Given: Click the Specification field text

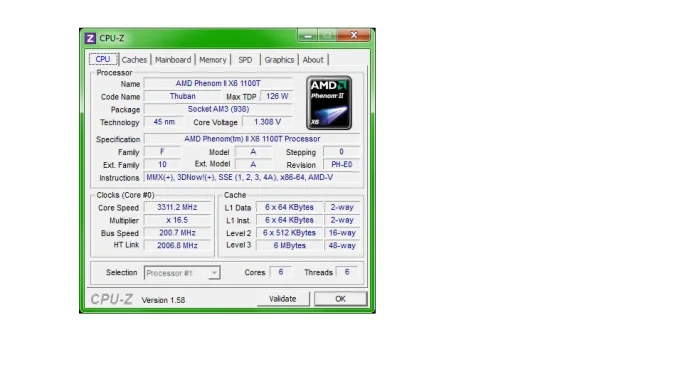Looking at the screenshot, I should [252, 139].
